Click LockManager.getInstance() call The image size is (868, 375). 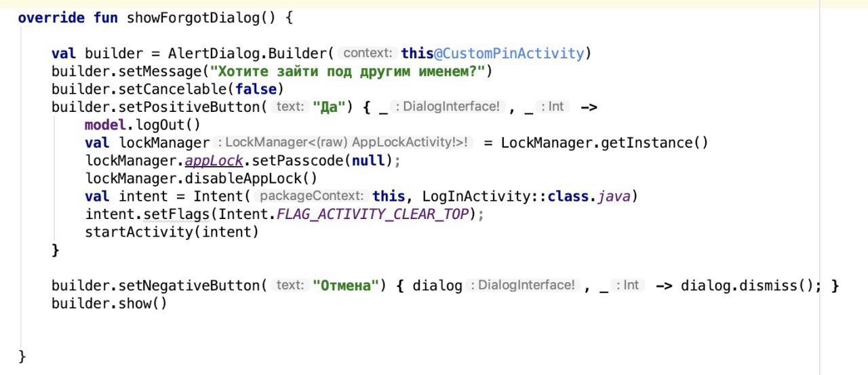605,143
